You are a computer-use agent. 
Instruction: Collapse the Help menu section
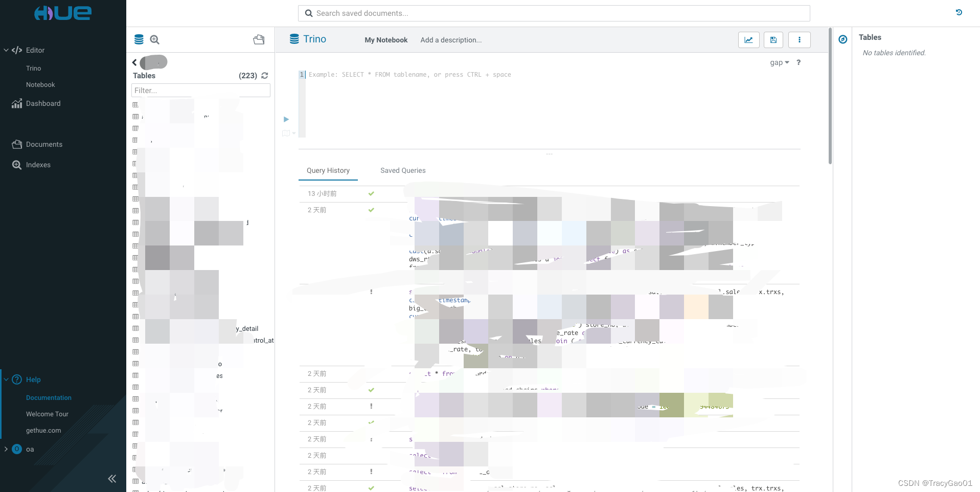tap(6, 379)
